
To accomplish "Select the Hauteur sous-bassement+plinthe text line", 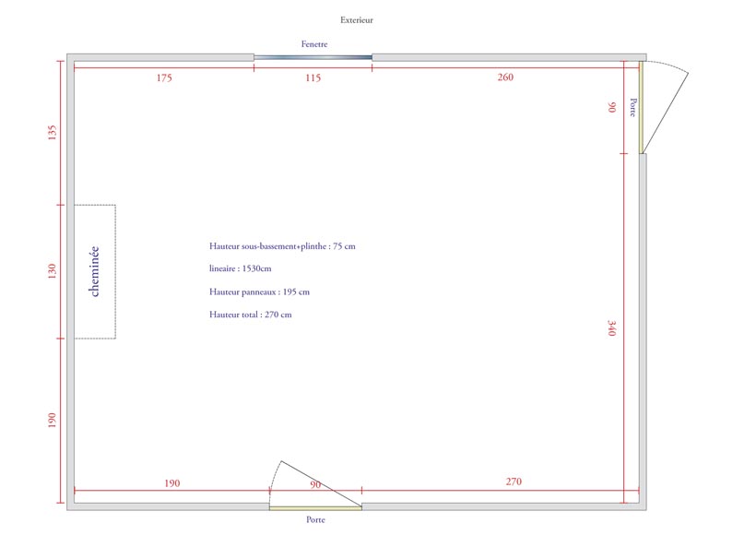I will [x=282, y=246].
